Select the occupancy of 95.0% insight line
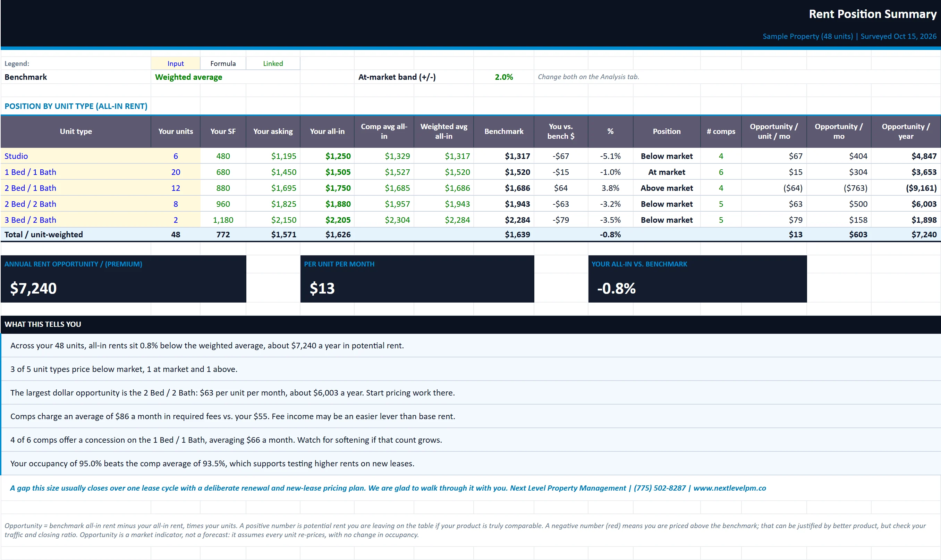941x560 pixels. coord(470,464)
